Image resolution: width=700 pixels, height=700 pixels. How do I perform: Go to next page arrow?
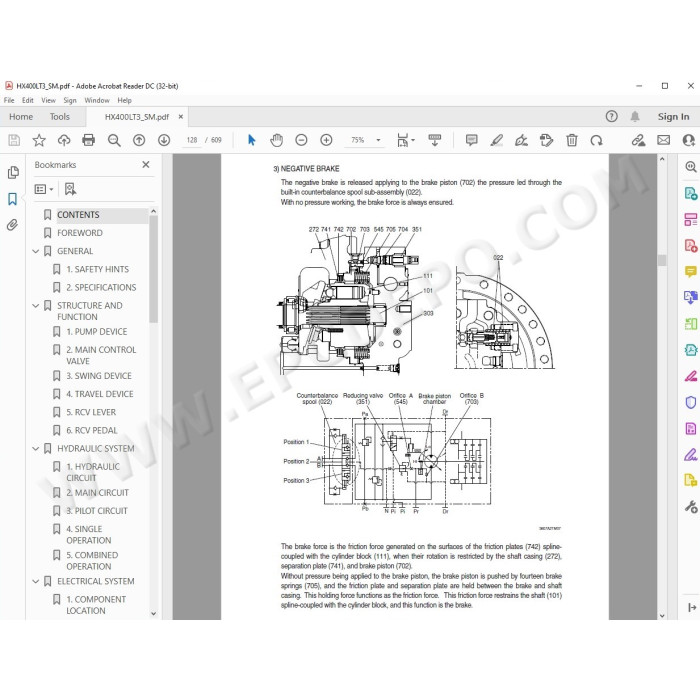tap(164, 140)
